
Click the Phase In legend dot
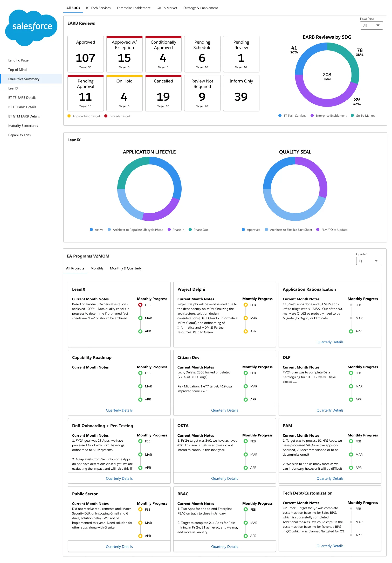click(169, 230)
